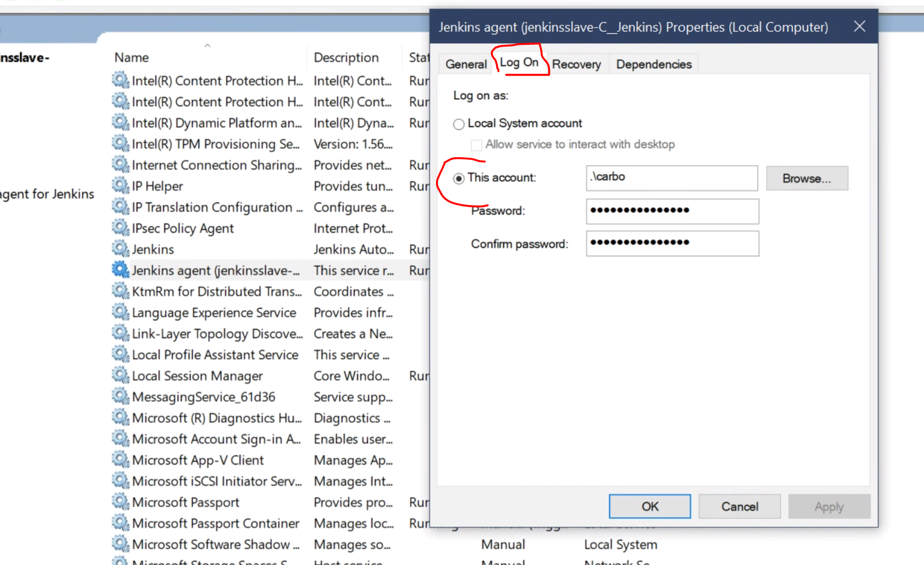Select the Local Session Manager service name
This screenshot has width=924, height=565.
[x=198, y=376]
